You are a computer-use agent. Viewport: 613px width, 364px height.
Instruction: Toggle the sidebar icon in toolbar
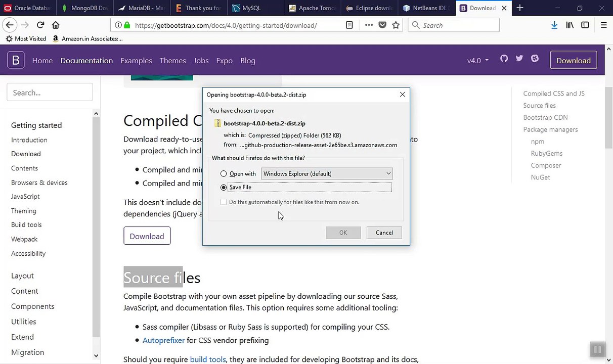[585, 25]
